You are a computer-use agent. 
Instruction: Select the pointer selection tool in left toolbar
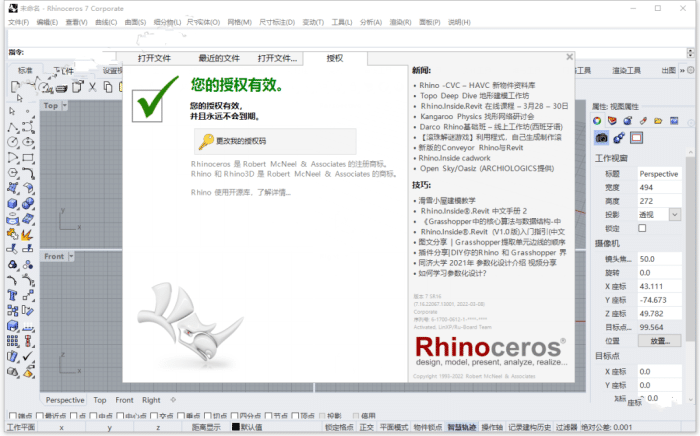click(x=12, y=111)
